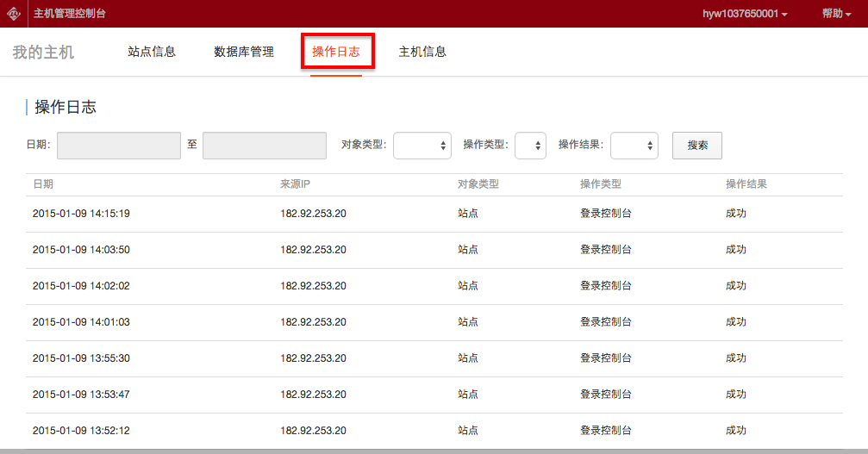
Task: Switch to the 站点信息 tab
Action: tap(152, 52)
